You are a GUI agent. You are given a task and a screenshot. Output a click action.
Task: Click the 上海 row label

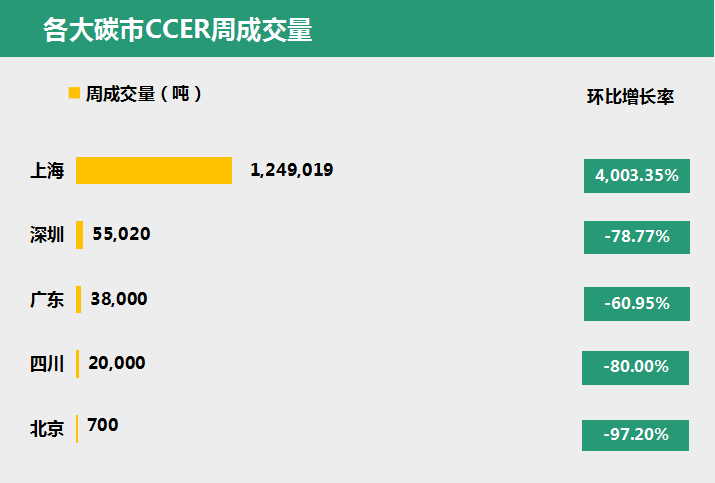[x=47, y=171]
